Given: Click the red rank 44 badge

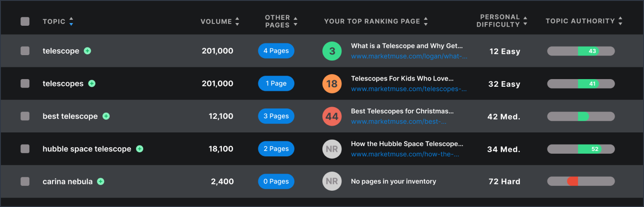Looking at the screenshot, I should [x=332, y=116].
